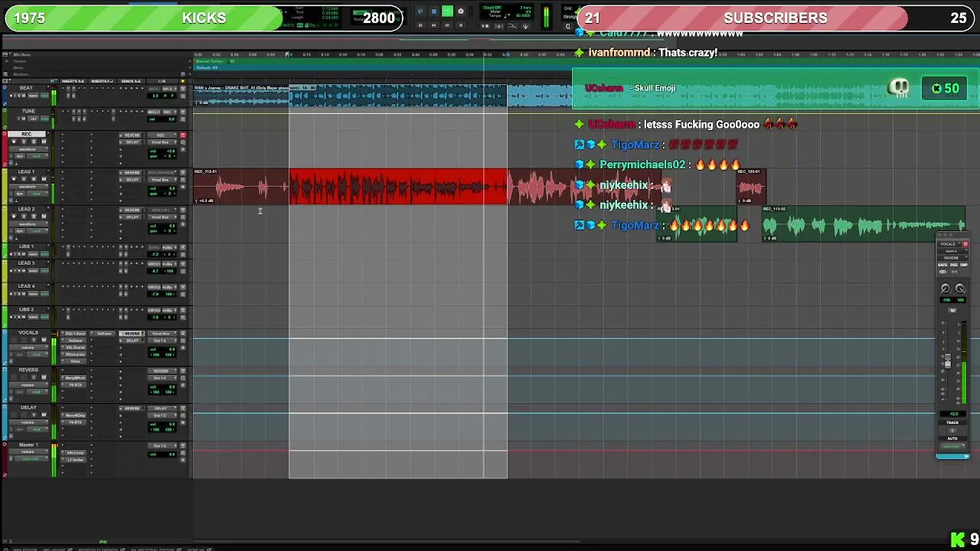Click the red icon at the REC track's right edge
This screenshot has width=980, height=551.
click(183, 135)
